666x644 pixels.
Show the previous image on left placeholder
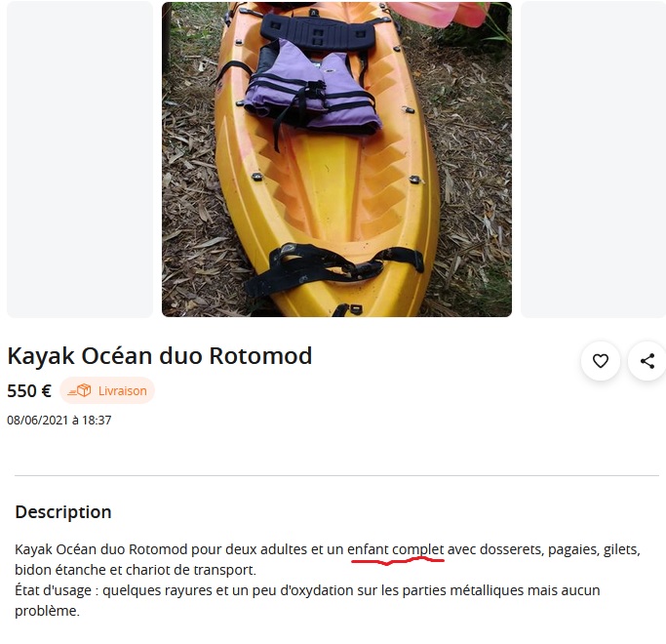(x=80, y=159)
